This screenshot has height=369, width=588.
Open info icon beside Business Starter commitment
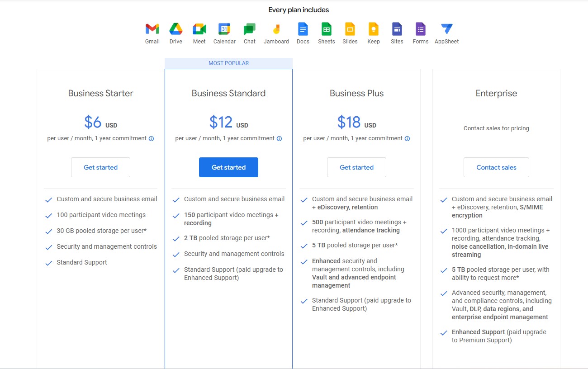point(151,139)
